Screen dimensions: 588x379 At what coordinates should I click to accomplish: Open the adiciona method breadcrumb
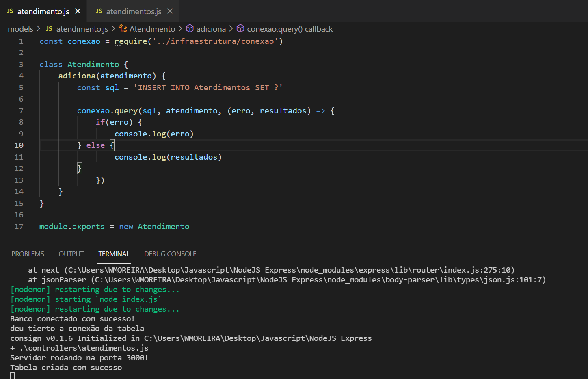click(211, 29)
